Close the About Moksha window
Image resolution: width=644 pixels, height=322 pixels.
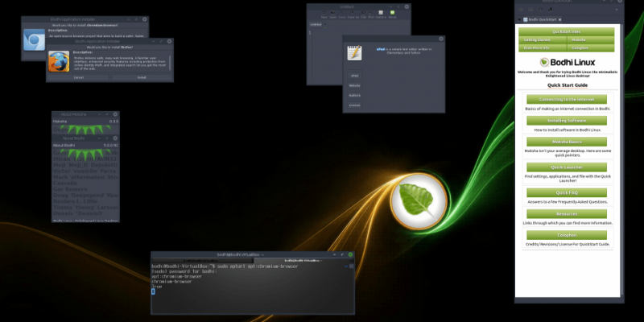115,114
